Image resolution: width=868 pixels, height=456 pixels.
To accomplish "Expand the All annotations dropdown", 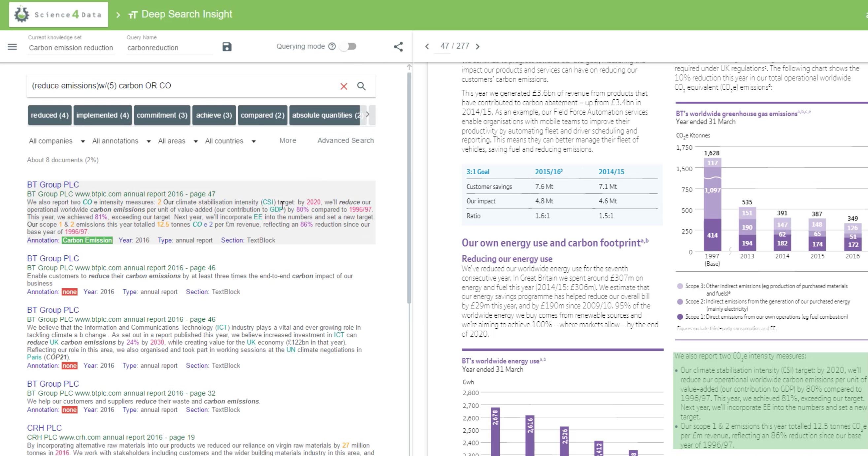I will tap(121, 141).
